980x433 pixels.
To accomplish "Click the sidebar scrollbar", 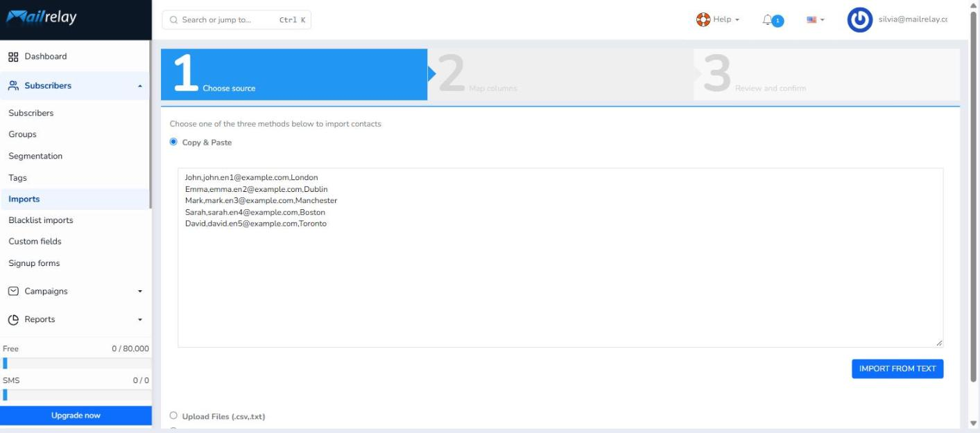I will [x=151, y=125].
